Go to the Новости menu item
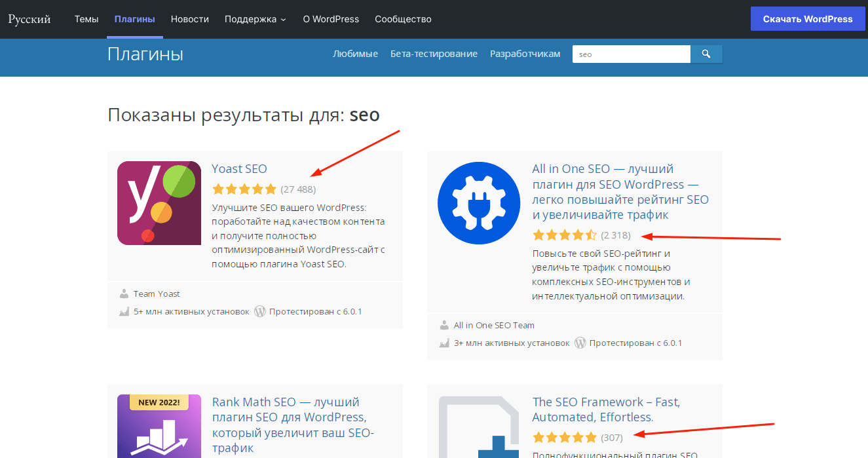The image size is (868, 458). [190, 19]
